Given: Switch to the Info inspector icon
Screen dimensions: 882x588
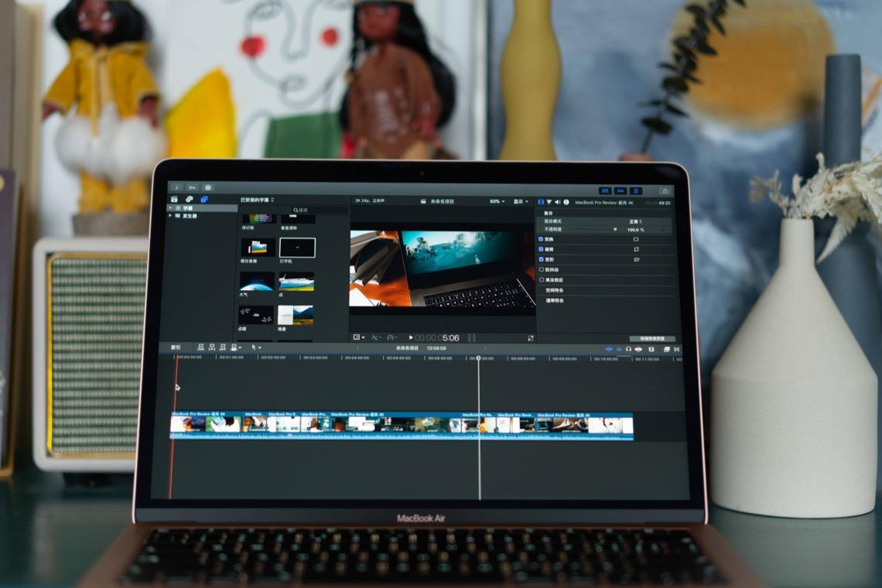Looking at the screenshot, I should 566,202.
